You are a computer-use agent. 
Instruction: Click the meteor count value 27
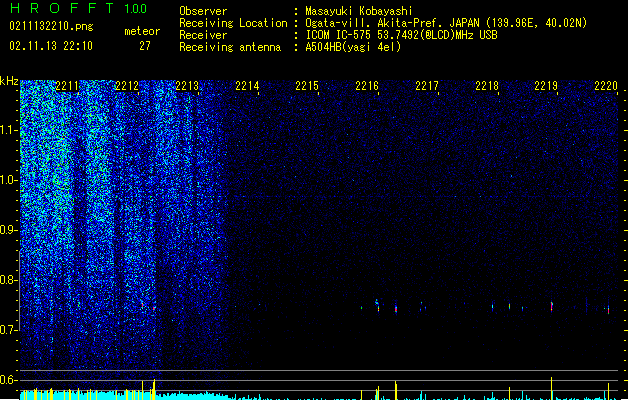coord(145,46)
